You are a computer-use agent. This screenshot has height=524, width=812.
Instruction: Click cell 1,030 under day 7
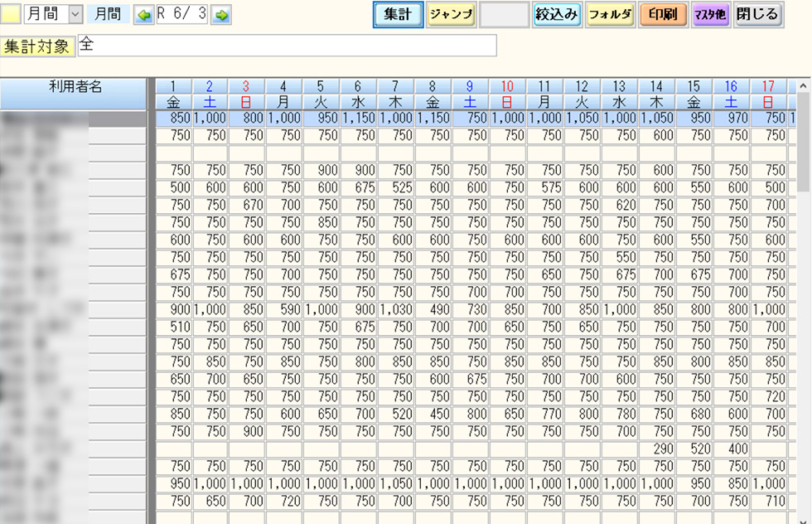(x=396, y=310)
